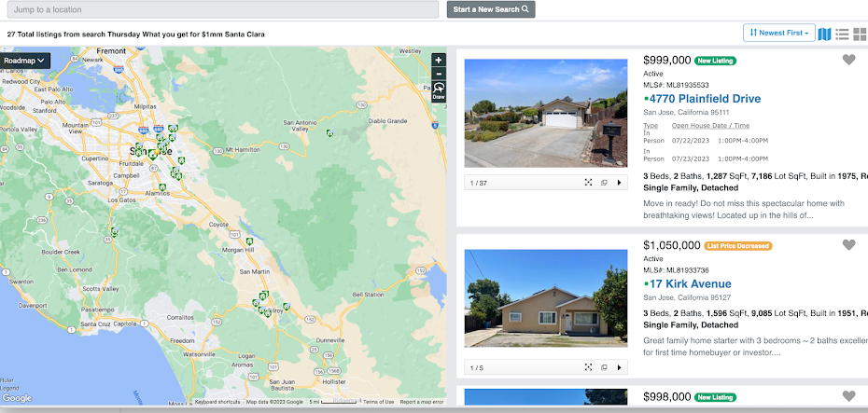Click the 07/23/2023 open house date
Screen dimensions: 868x413
pyautogui.click(x=691, y=158)
